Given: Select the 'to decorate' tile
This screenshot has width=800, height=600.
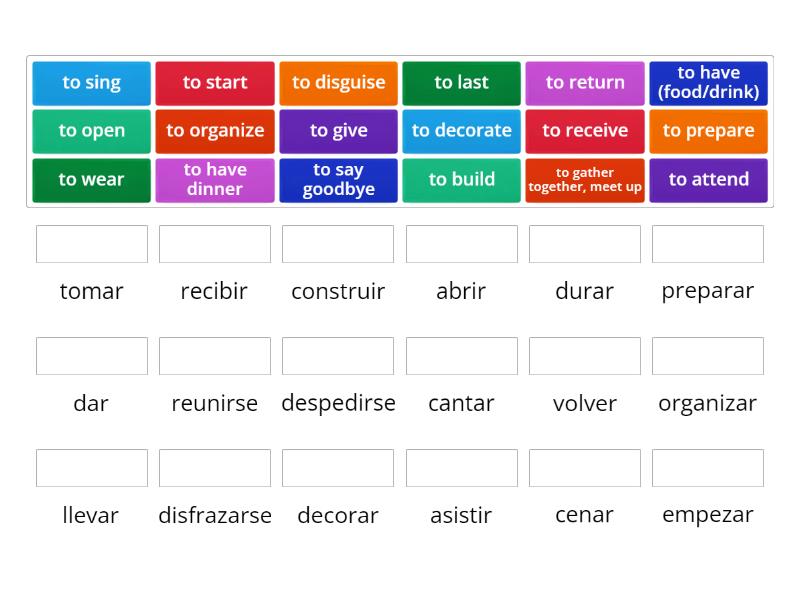Looking at the screenshot, I should click(461, 131).
